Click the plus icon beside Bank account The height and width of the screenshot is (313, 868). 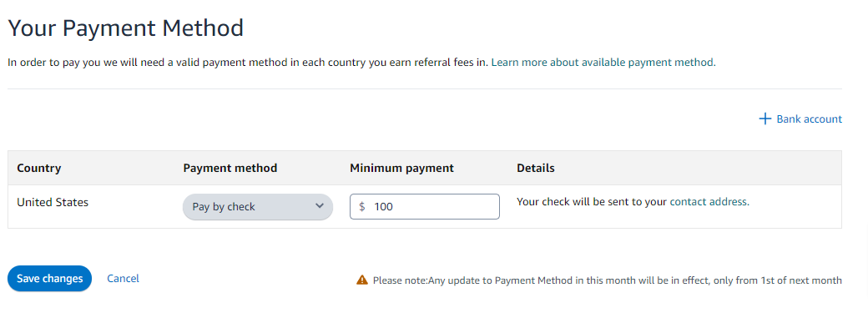tap(765, 119)
